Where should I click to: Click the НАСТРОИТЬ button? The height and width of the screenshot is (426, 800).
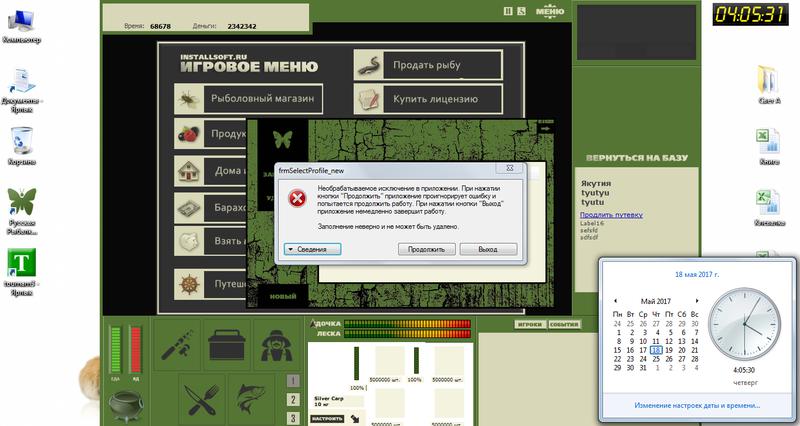327,419
